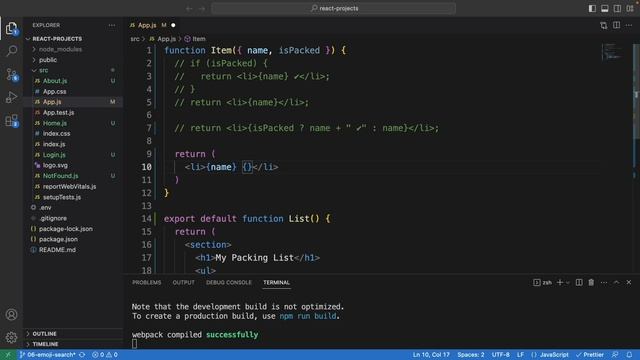Collapse the src folder

pos(44,70)
